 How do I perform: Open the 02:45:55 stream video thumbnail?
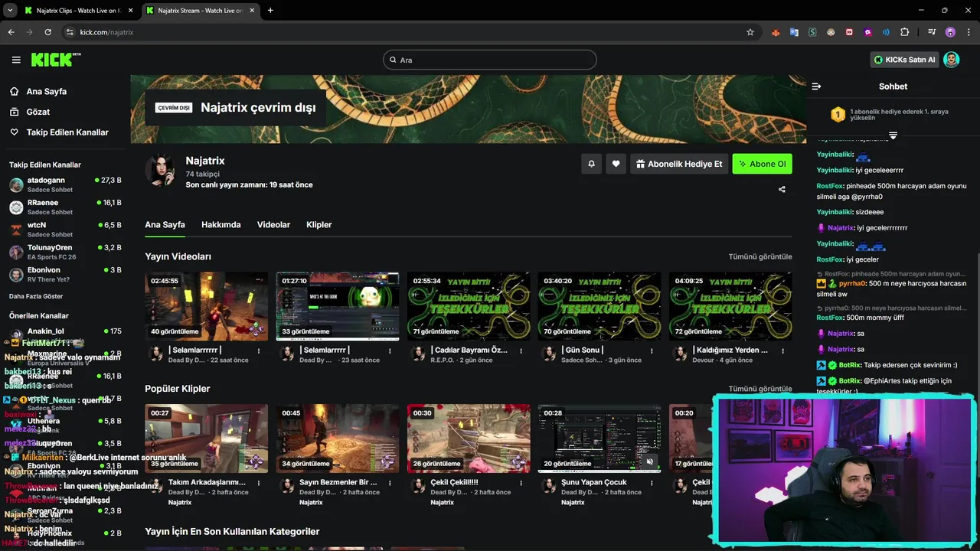click(x=207, y=306)
